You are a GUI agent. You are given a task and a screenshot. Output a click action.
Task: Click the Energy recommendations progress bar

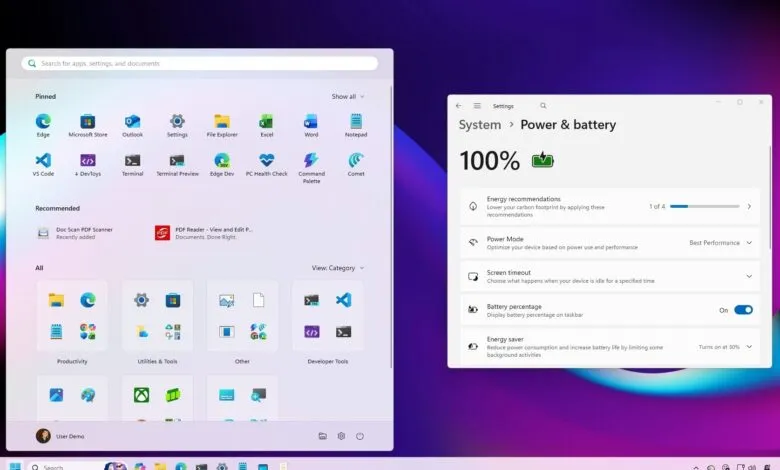[704, 206]
